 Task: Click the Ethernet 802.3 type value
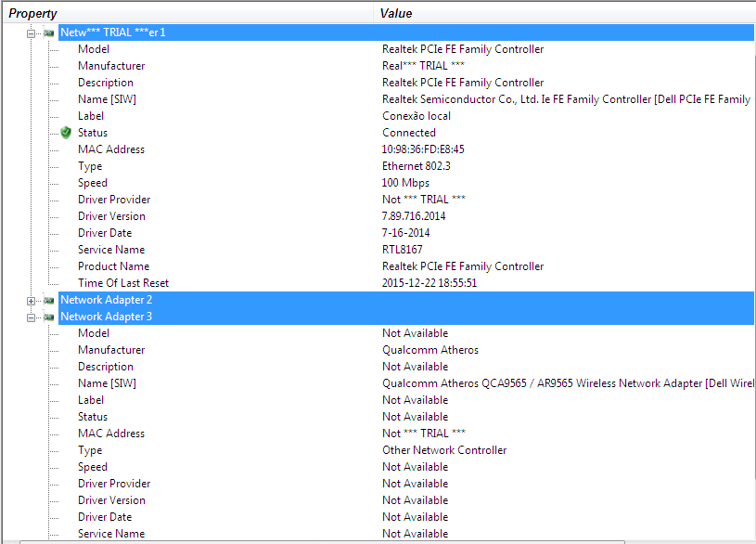click(x=416, y=166)
